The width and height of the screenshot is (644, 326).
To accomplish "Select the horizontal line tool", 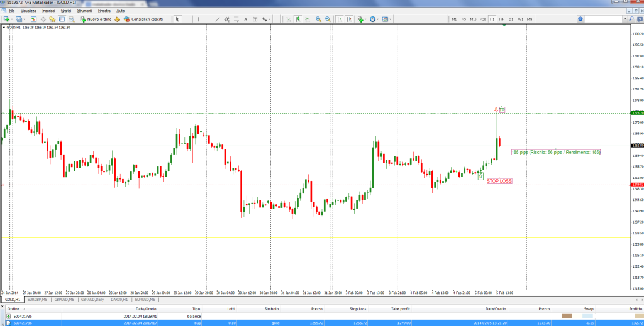I will click(x=208, y=19).
